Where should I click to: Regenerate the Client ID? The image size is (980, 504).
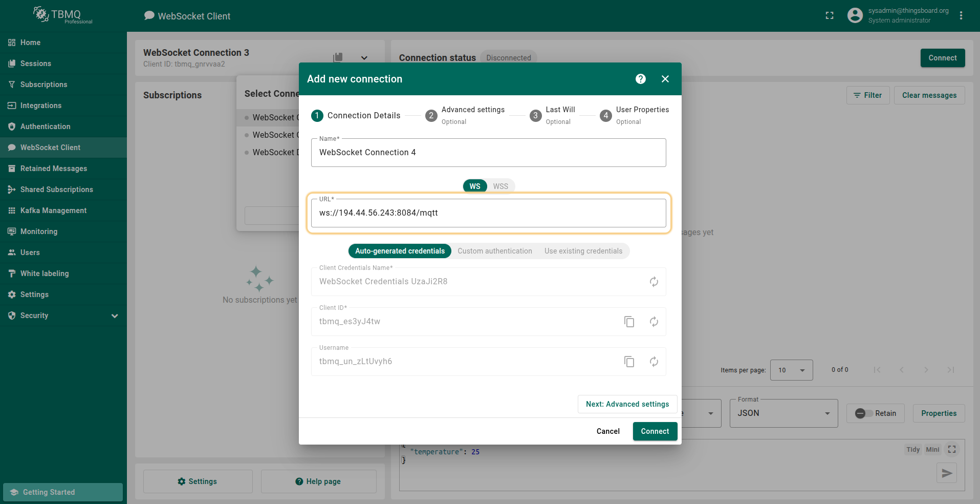coord(654,322)
